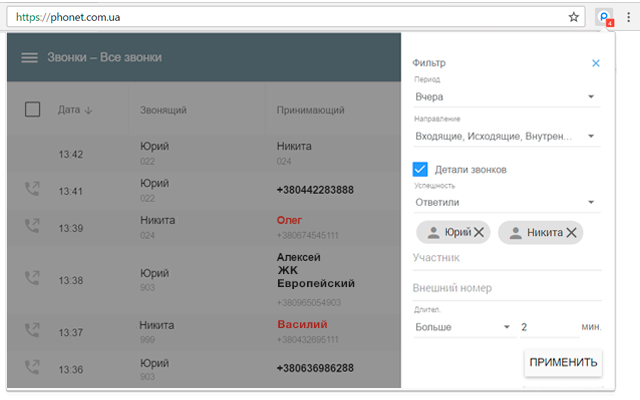Click the call icon in the 13:41 row
The height and width of the screenshot is (400, 640).
pyautogui.click(x=32, y=190)
